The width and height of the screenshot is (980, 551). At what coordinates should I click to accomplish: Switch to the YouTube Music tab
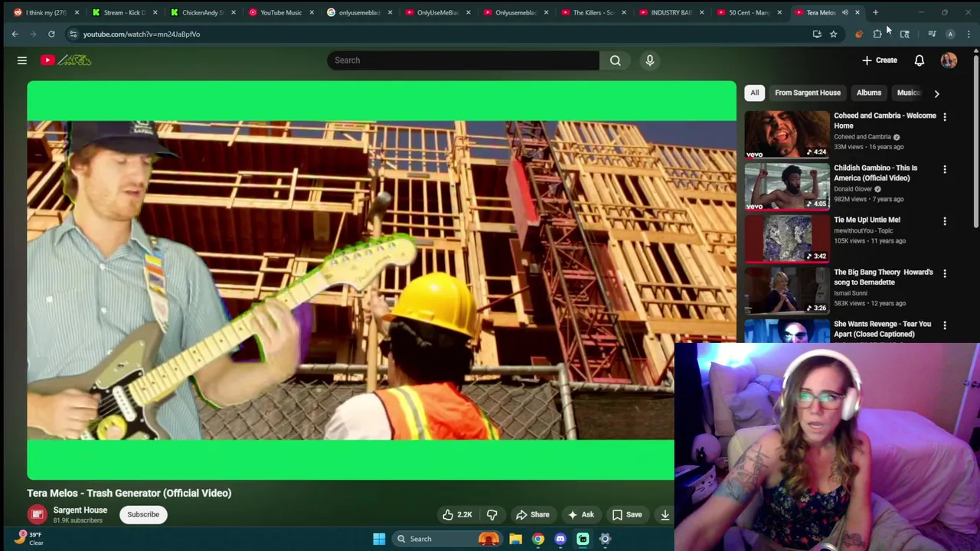282,12
